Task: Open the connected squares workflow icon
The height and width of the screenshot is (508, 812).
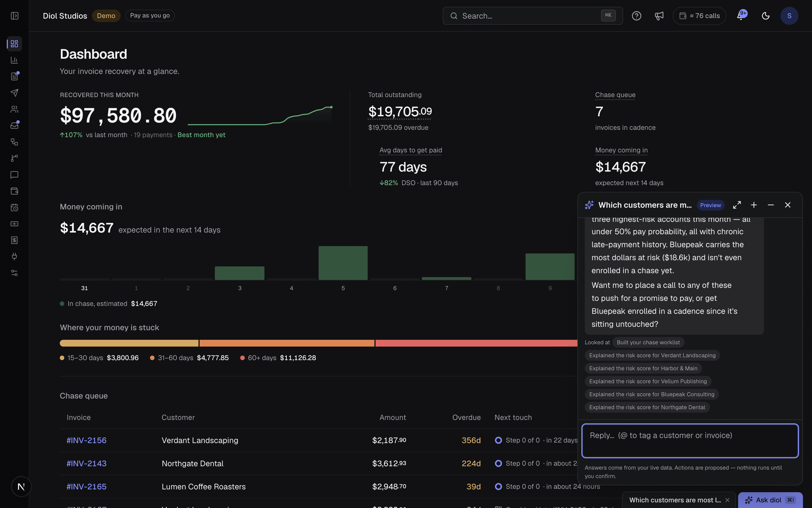Action: [x=14, y=142]
